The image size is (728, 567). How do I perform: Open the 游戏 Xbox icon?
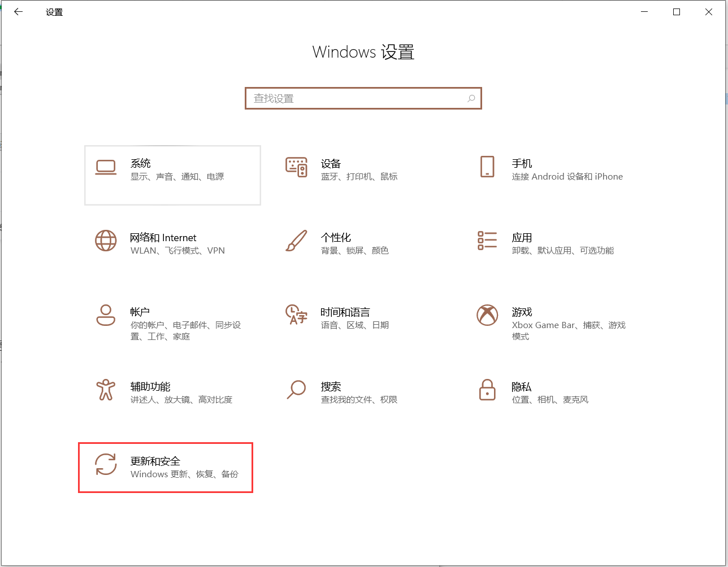click(487, 315)
